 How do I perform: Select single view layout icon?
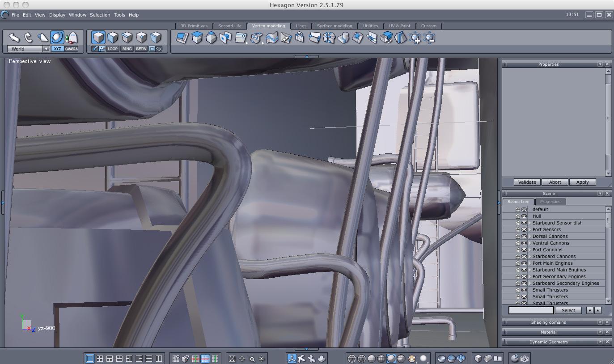pyautogui.click(x=90, y=359)
